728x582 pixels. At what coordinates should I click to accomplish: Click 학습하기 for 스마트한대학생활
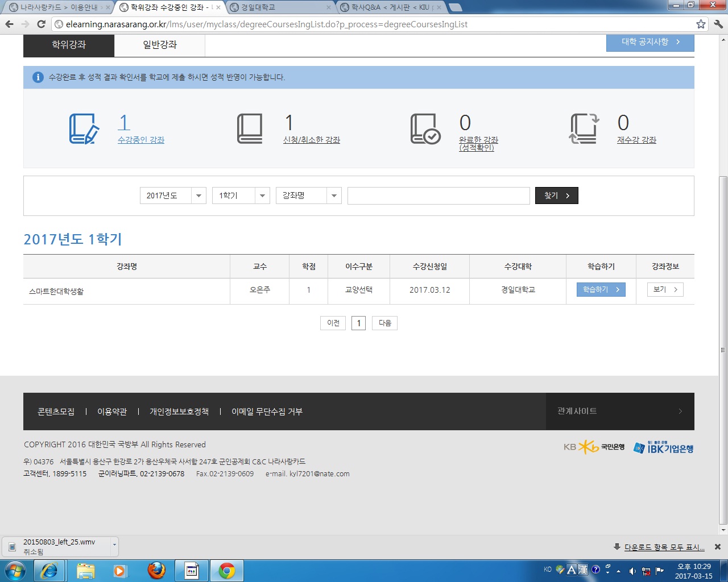(x=601, y=289)
